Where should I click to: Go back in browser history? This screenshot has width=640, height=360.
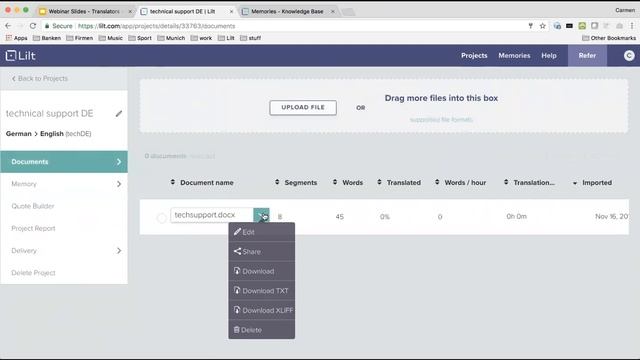(x=8, y=26)
